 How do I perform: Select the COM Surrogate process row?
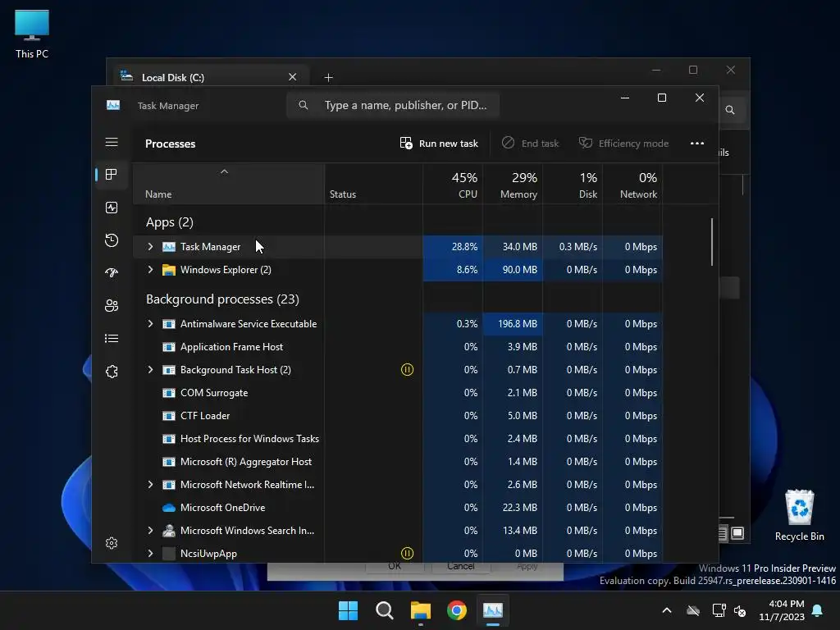point(398,393)
